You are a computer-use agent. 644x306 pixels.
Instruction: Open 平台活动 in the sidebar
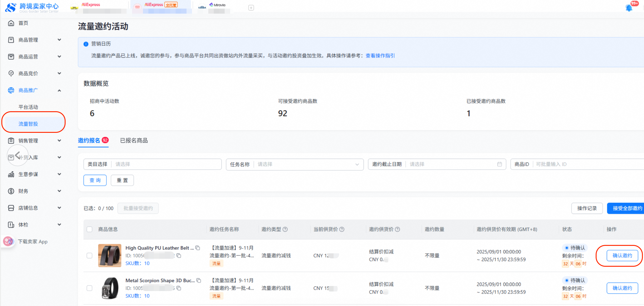(x=28, y=107)
